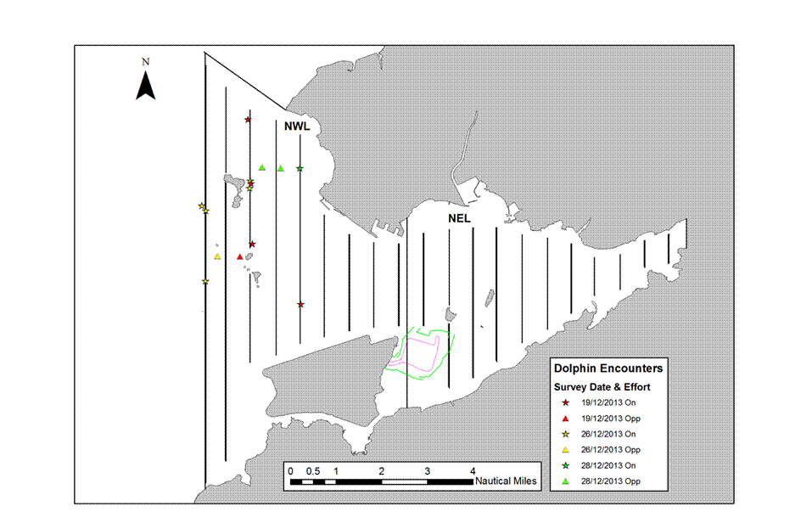This screenshot has width=812, height=523.
Task: Click the yellow star icon in the legend
Action: coord(565,435)
